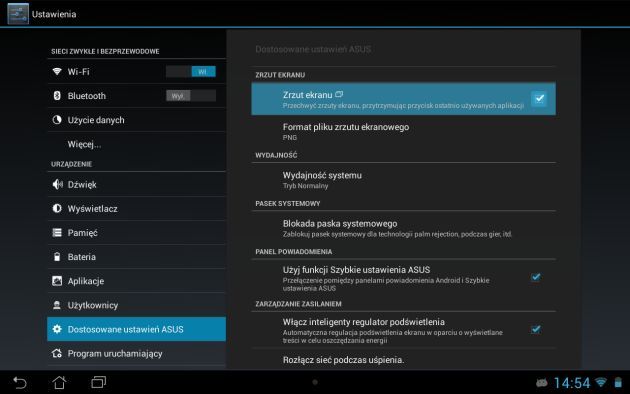
Task: Open Rozłącz sieć podczas uśpienia setting
Action: (403, 359)
